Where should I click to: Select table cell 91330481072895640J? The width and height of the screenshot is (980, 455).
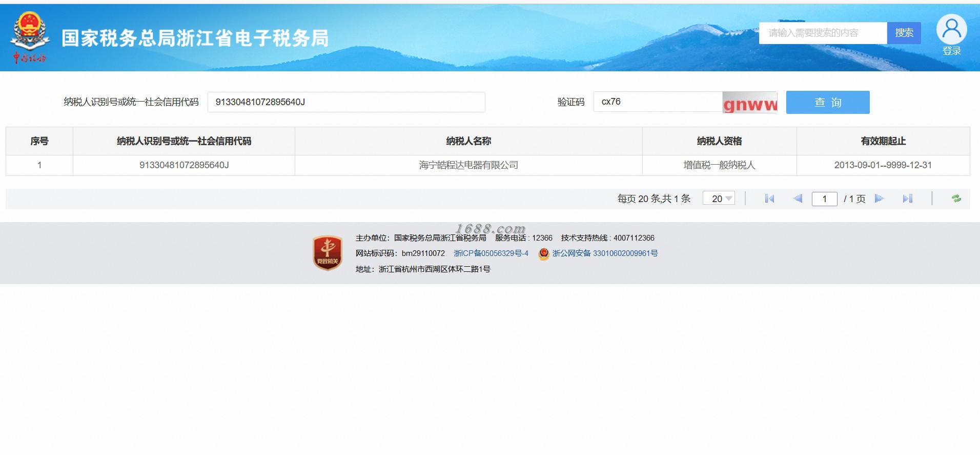pyautogui.click(x=184, y=165)
